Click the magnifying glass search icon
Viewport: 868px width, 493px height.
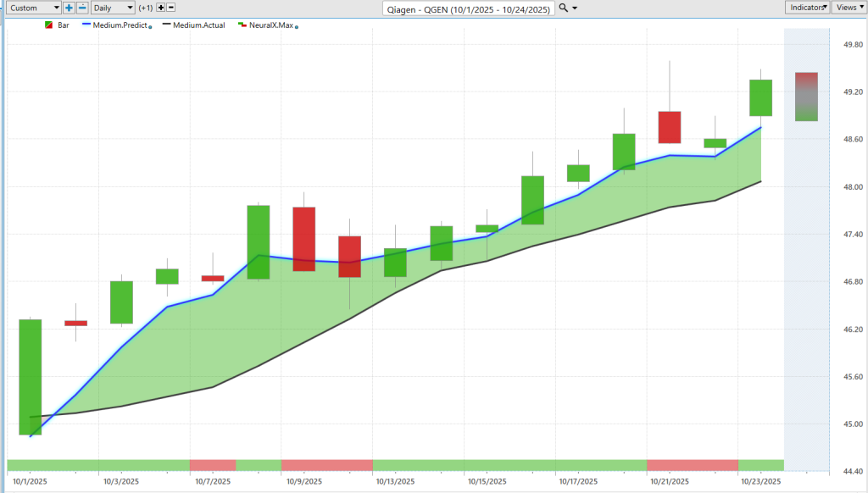[x=564, y=8]
